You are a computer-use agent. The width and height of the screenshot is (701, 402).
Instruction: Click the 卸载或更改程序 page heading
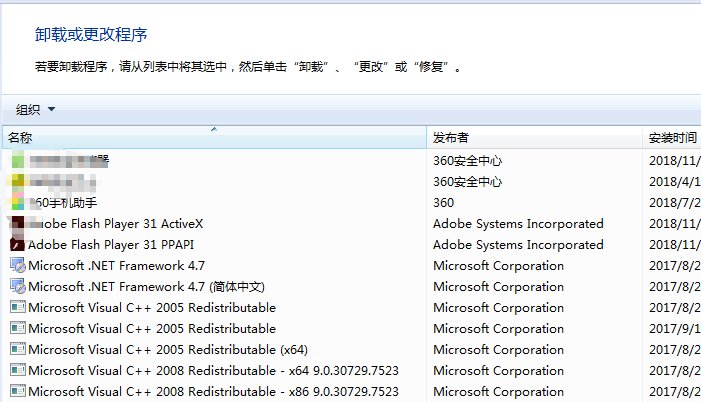click(91, 34)
